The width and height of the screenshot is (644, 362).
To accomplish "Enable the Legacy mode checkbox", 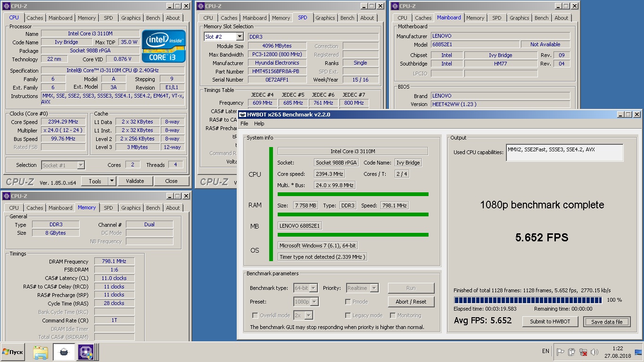I will pos(348,315).
